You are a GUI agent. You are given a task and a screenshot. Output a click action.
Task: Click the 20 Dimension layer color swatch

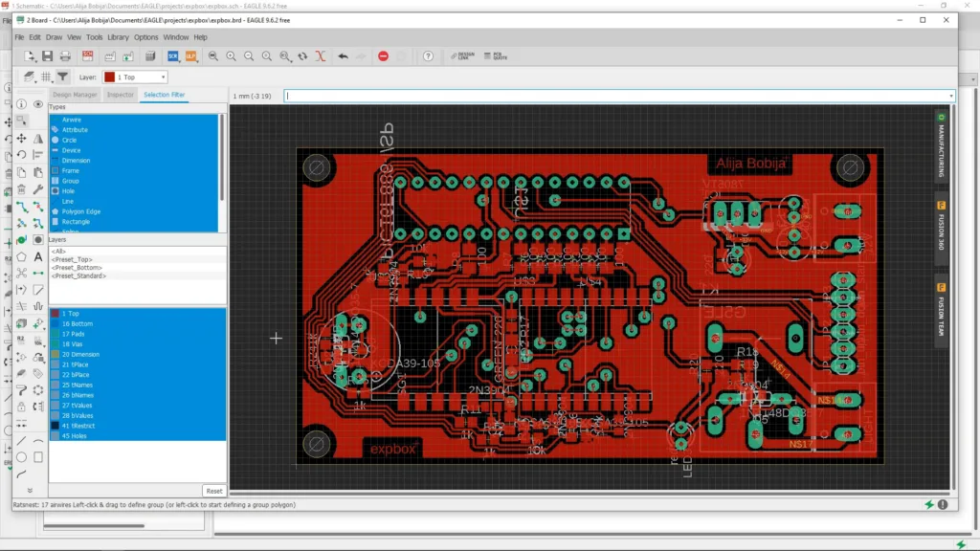tap(55, 354)
